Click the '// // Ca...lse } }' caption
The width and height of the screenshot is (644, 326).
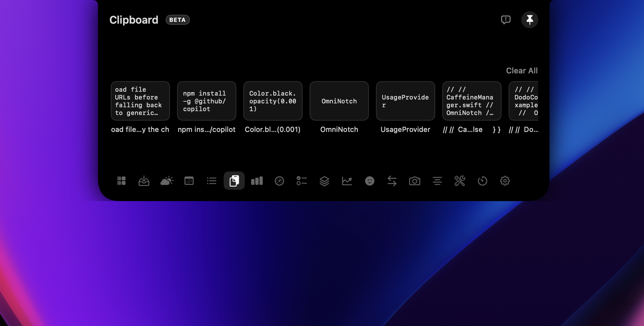(x=472, y=129)
